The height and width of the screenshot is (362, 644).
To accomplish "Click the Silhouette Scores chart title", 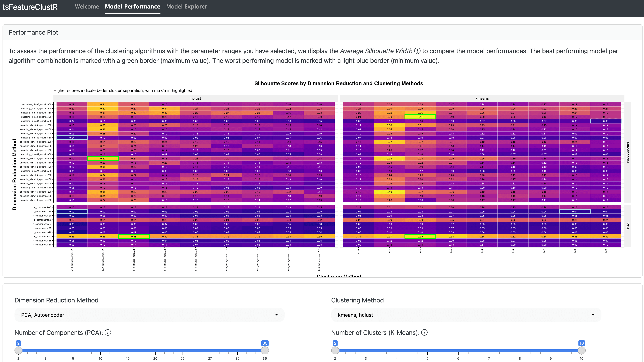I will click(338, 83).
